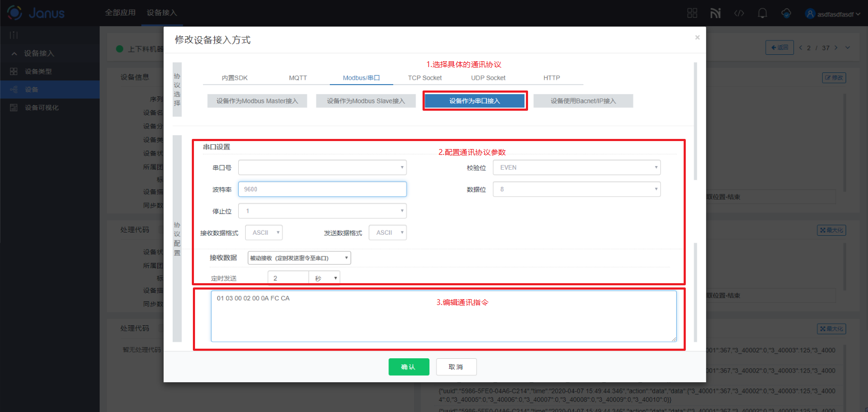
Task: Select 设备作为Modbus Master接入 option
Action: pyautogui.click(x=257, y=101)
